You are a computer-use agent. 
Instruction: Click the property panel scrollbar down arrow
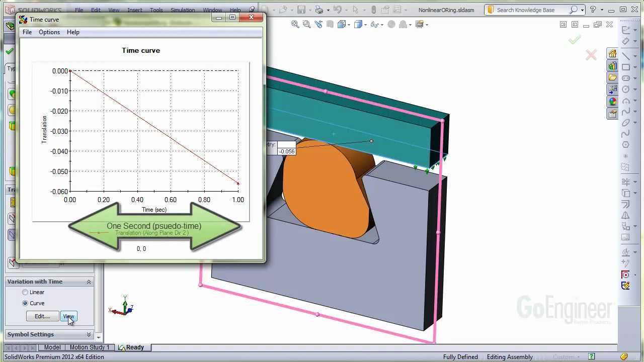(99, 337)
